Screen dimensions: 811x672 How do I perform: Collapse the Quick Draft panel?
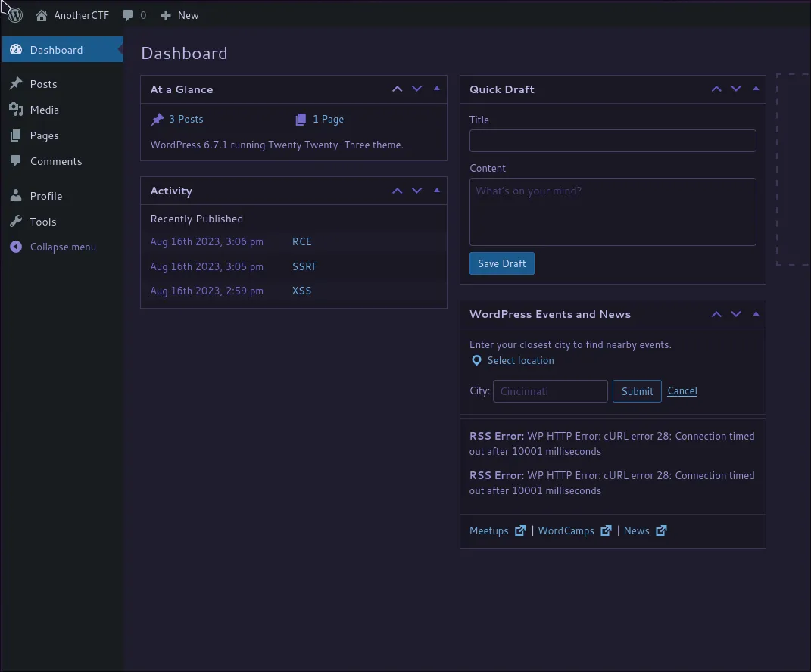(x=756, y=89)
